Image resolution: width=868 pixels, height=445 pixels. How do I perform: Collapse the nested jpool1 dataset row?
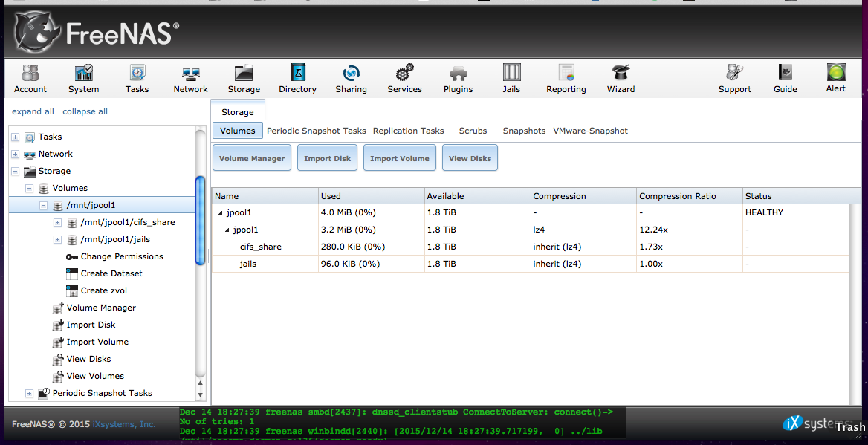[x=227, y=230]
